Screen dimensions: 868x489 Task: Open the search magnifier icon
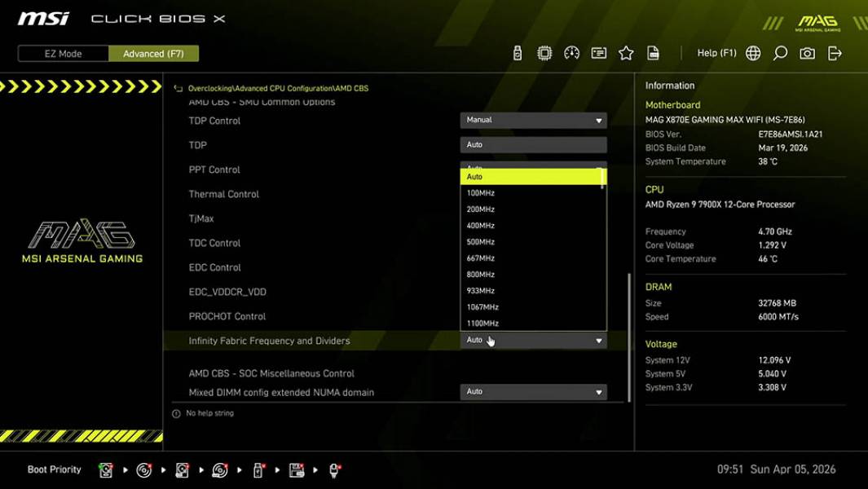pos(778,52)
